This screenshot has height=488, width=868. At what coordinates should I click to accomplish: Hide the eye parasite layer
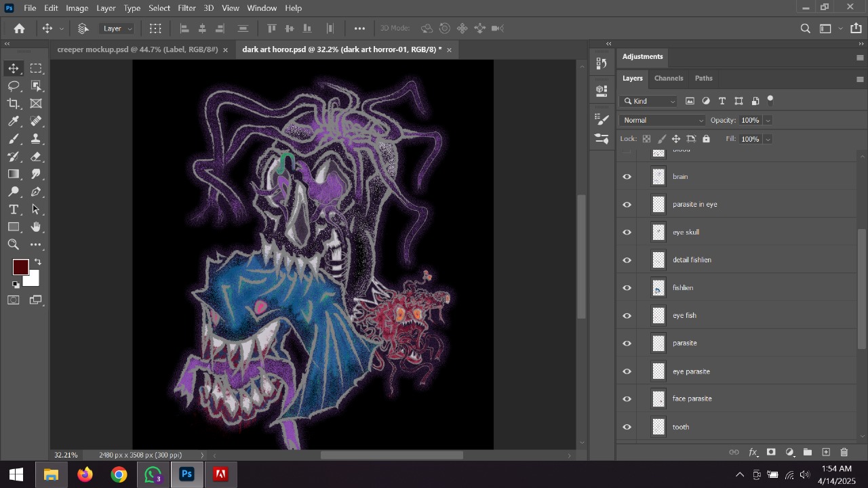(x=627, y=371)
